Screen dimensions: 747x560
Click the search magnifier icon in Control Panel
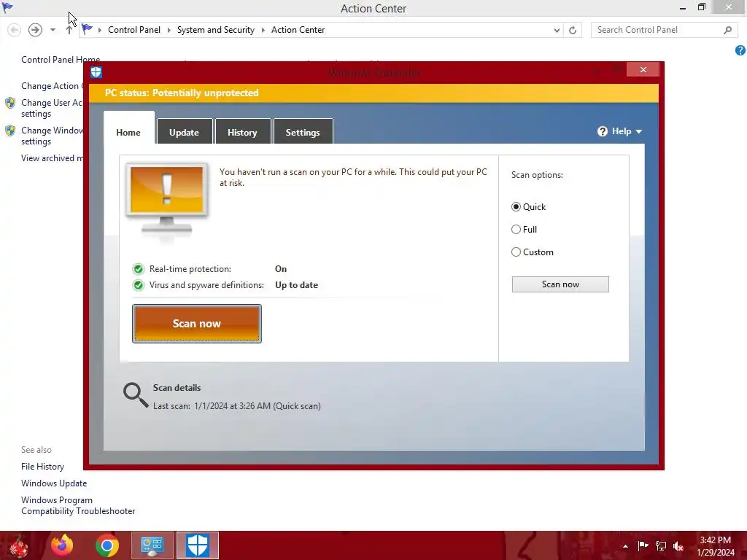point(727,30)
